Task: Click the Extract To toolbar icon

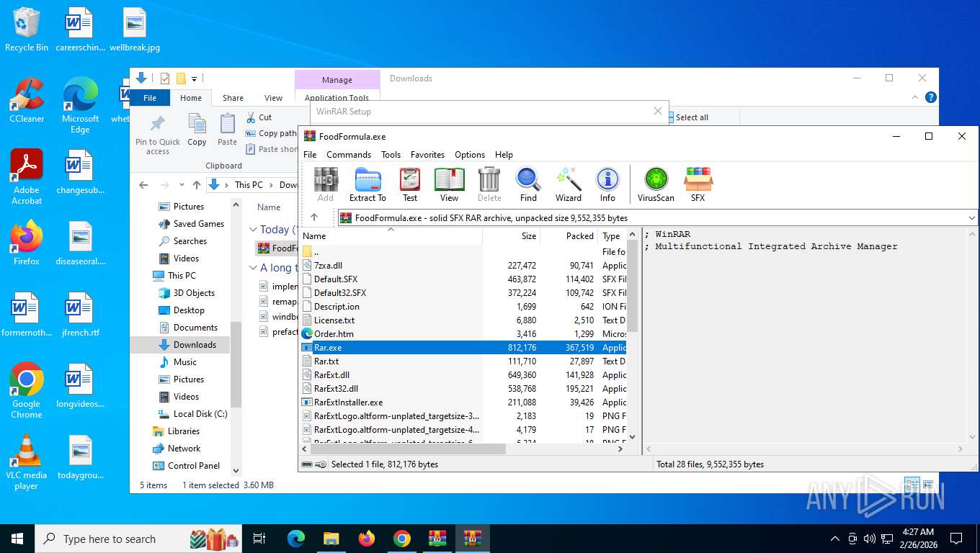Action: click(x=367, y=185)
